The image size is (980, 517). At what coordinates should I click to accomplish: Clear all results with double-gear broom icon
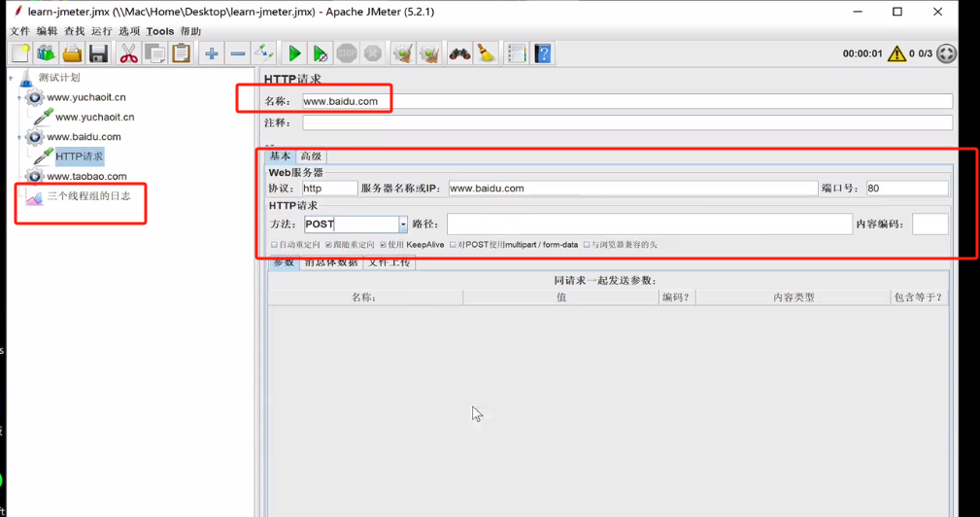tap(429, 53)
